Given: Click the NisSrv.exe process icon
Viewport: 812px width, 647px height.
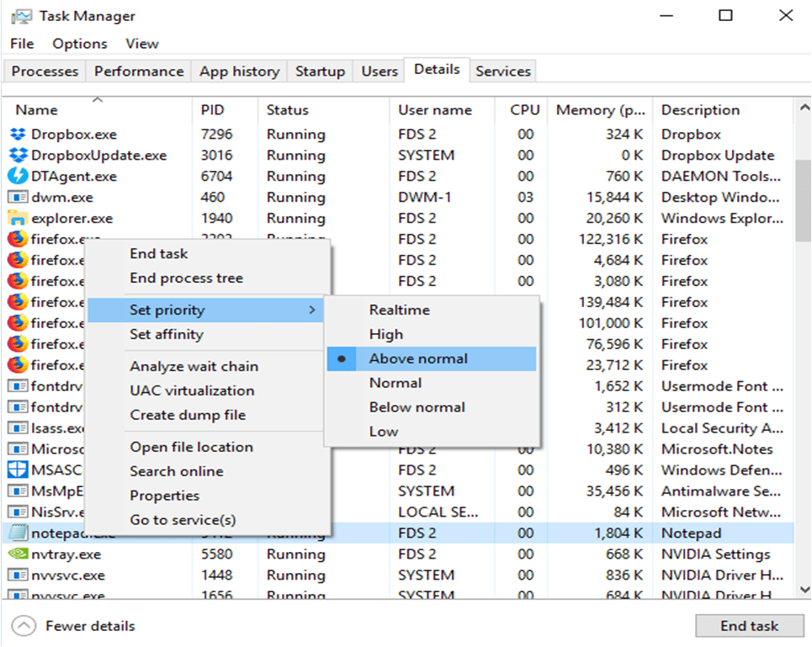Looking at the screenshot, I should click(18, 512).
